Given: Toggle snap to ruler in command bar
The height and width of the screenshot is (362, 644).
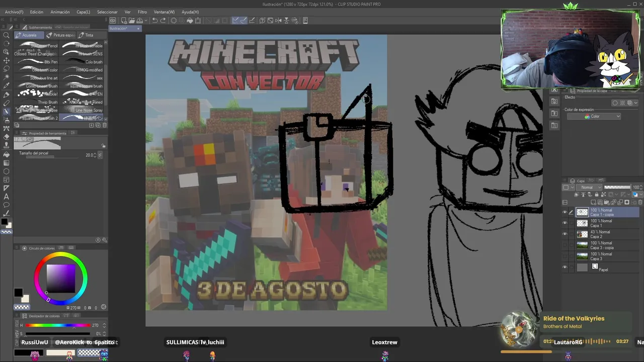Looking at the screenshot, I should 235,21.
